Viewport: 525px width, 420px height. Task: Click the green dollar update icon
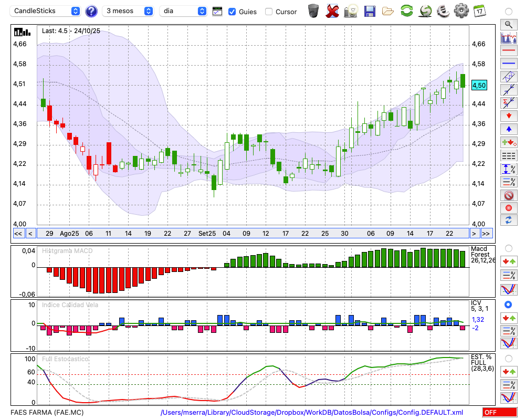click(426, 10)
